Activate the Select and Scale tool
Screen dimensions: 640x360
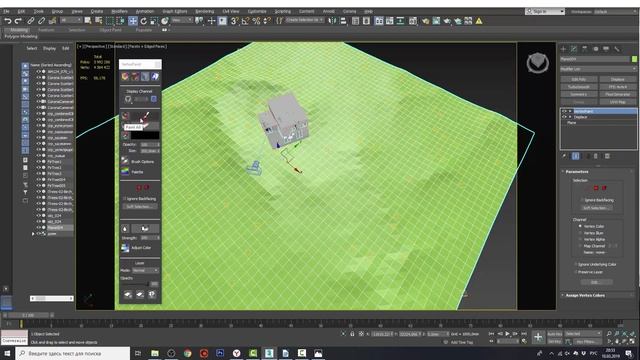153,21
